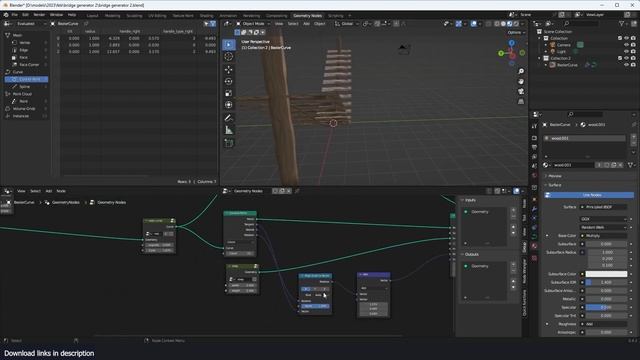Select the Annotate tool
The image size is (640, 360).
coord(229,118)
